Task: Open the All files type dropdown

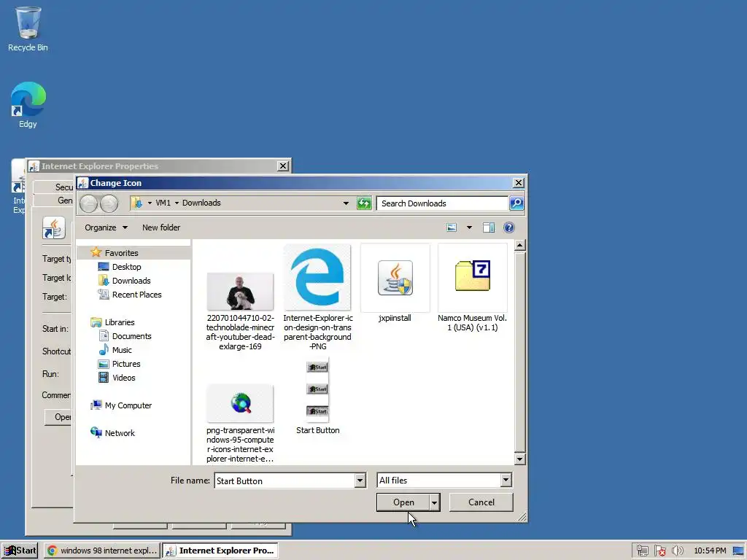Action: pyautogui.click(x=506, y=481)
